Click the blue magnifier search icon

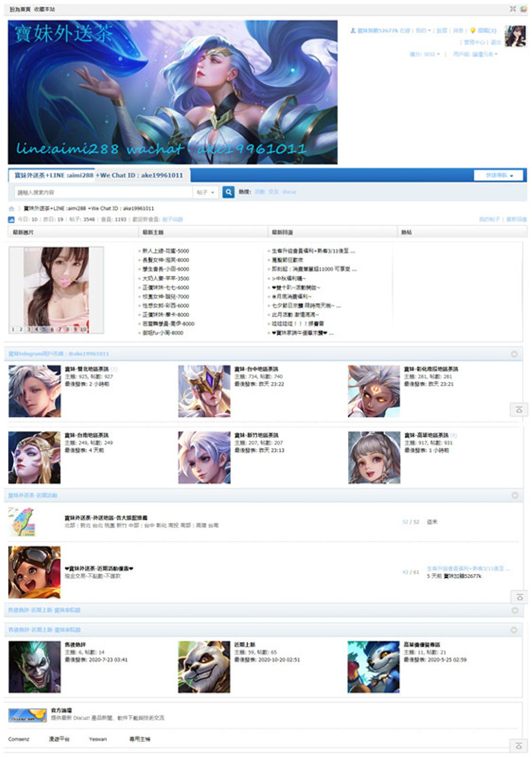227,192
